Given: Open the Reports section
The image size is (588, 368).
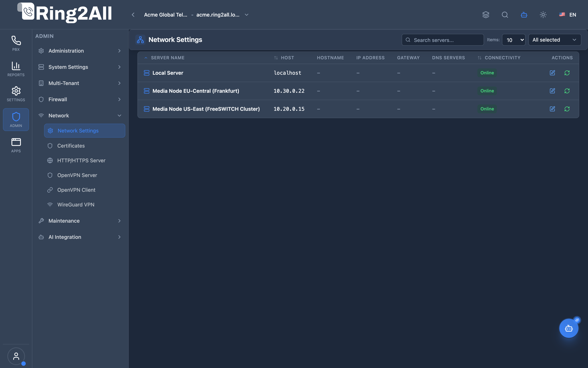Looking at the screenshot, I should pyautogui.click(x=16, y=69).
